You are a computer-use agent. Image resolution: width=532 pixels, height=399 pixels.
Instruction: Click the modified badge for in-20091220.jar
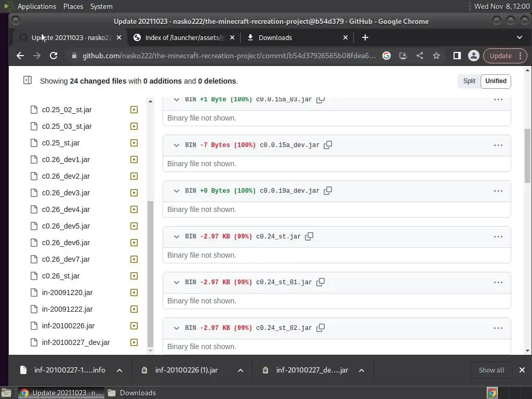[134, 292]
